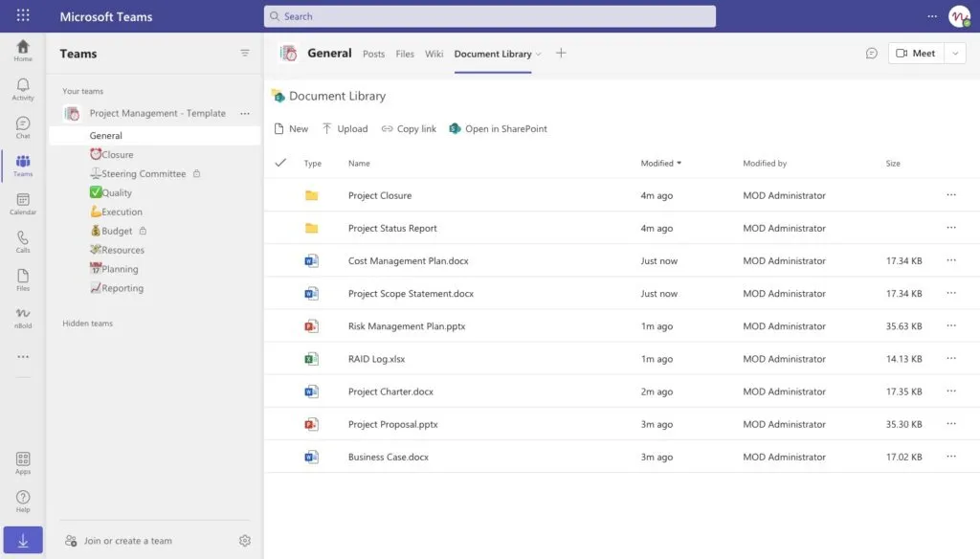Click Open in SharePoint
Viewport: 980px width, 559px height.
tap(498, 129)
